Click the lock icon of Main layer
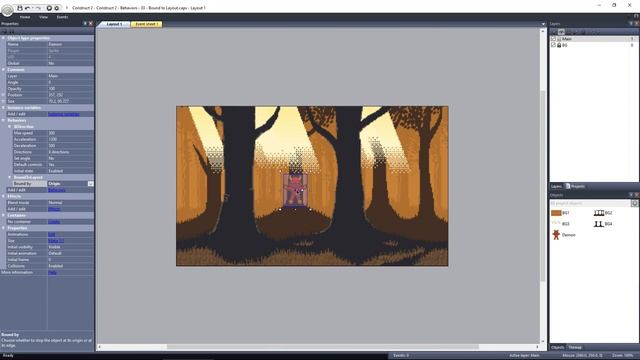Viewport: 640px width, 360px height. pos(559,39)
